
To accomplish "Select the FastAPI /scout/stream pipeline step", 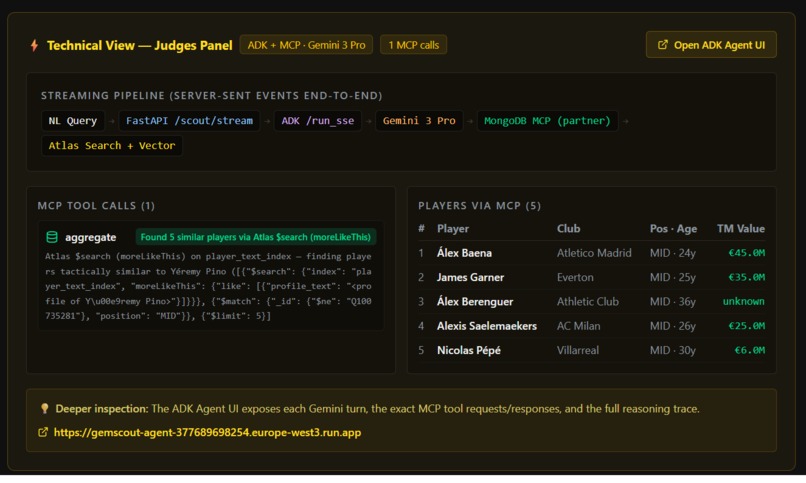I will point(189,121).
